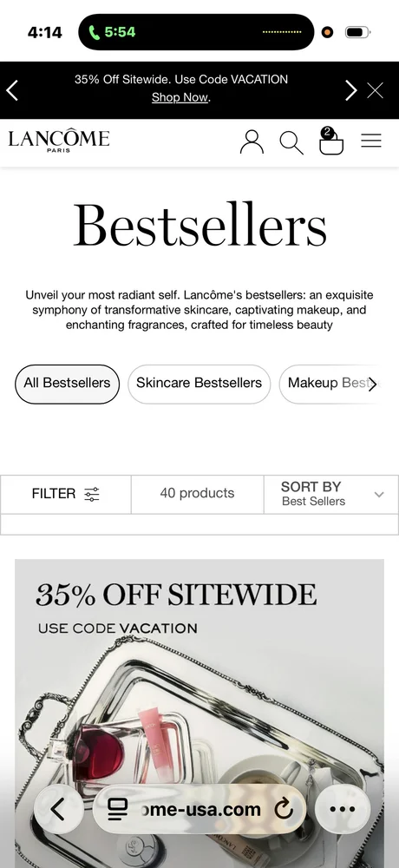This screenshot has width=399, height=868.
Task: Switch to Skincare Bestsellers pill
Action: click(199, 384)
